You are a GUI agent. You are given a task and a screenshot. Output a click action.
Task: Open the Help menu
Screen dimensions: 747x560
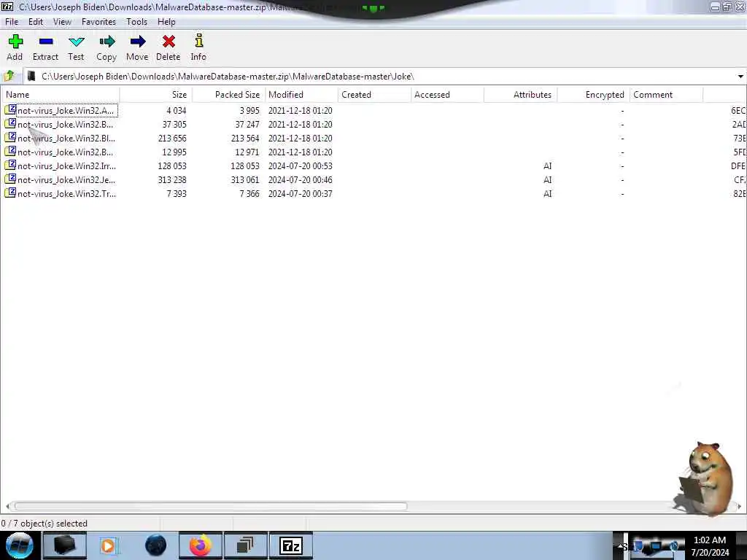[166, 22]
